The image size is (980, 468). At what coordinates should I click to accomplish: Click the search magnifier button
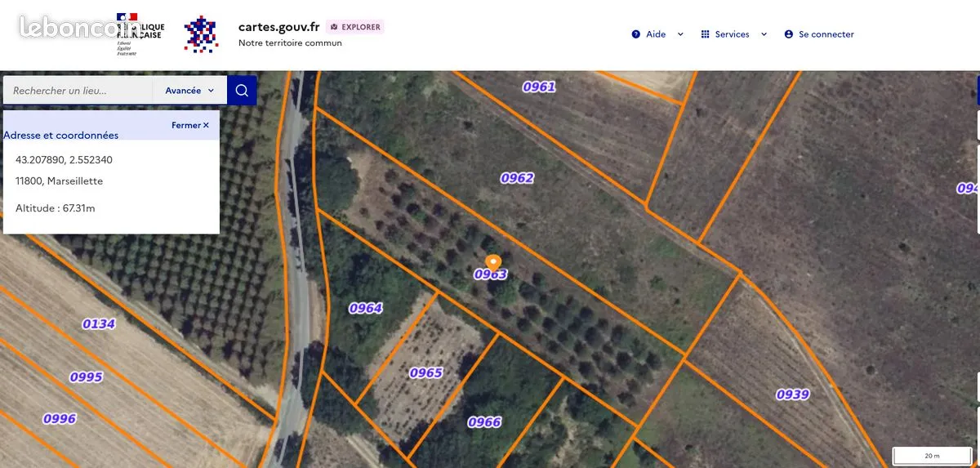coord(242,91)
